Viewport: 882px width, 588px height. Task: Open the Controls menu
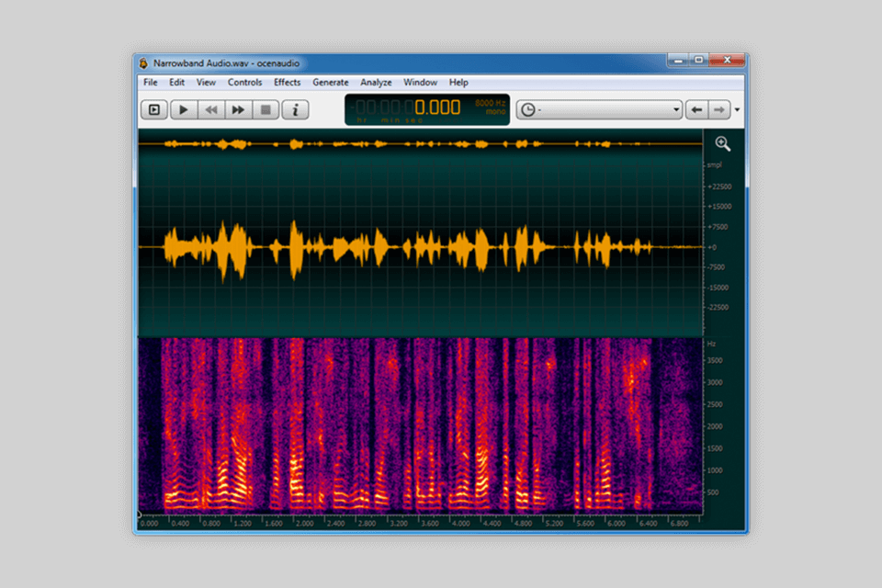pyautogui.click(x=244, y=82)
